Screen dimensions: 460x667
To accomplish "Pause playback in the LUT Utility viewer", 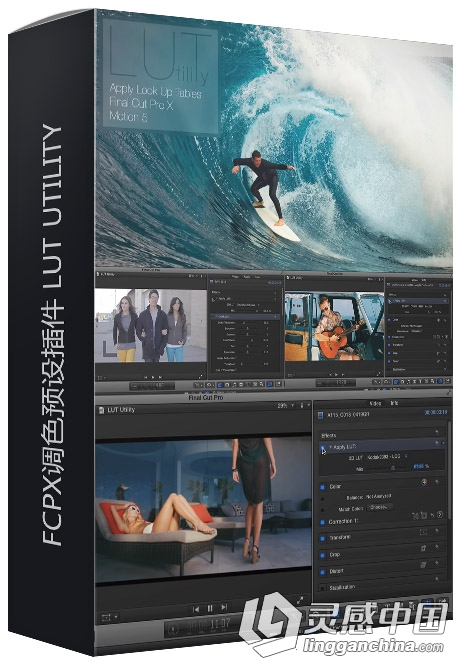I will point(210,608).
